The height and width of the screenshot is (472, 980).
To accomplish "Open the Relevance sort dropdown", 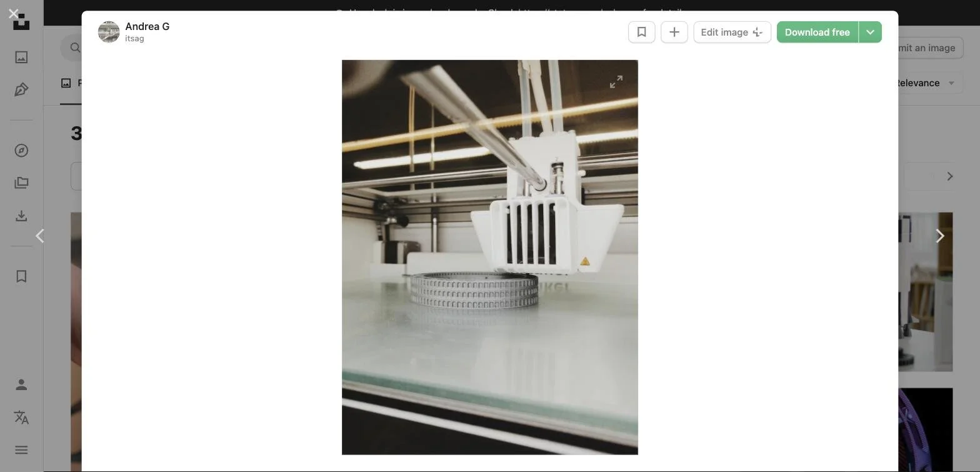I will pos(927,83).
